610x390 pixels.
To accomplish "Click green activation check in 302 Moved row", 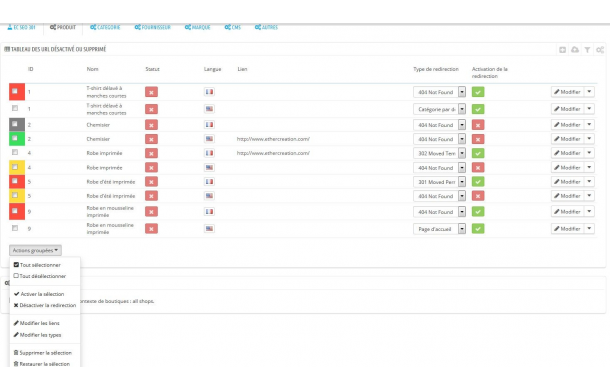I will (478, 153).
